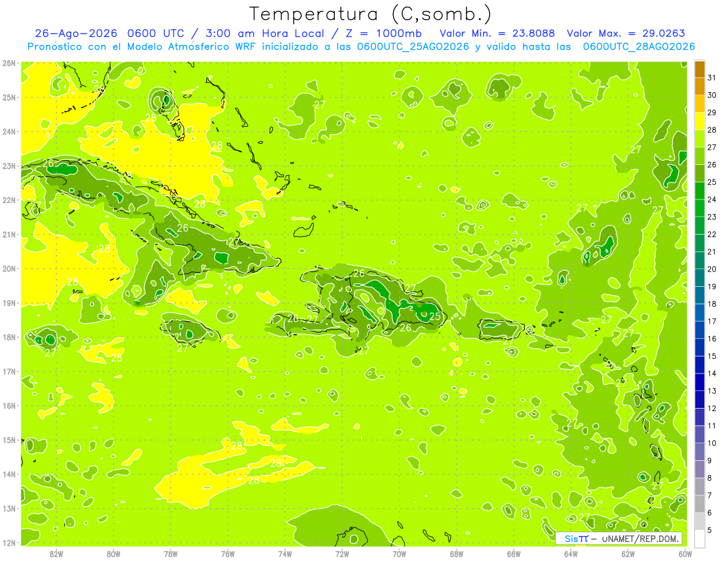
Task: Click the longitude axis label 68W
Action: coord(457,554)
